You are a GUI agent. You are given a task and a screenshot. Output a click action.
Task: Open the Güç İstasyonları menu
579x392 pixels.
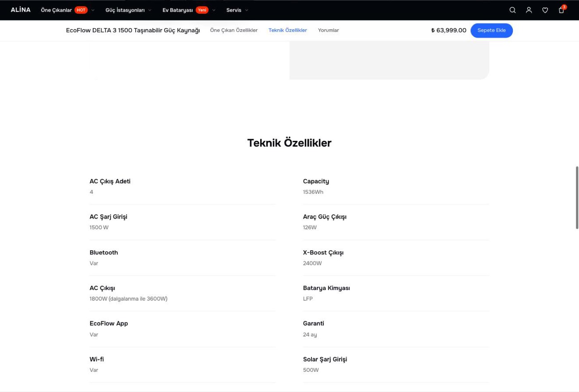(x=125, y=10)
